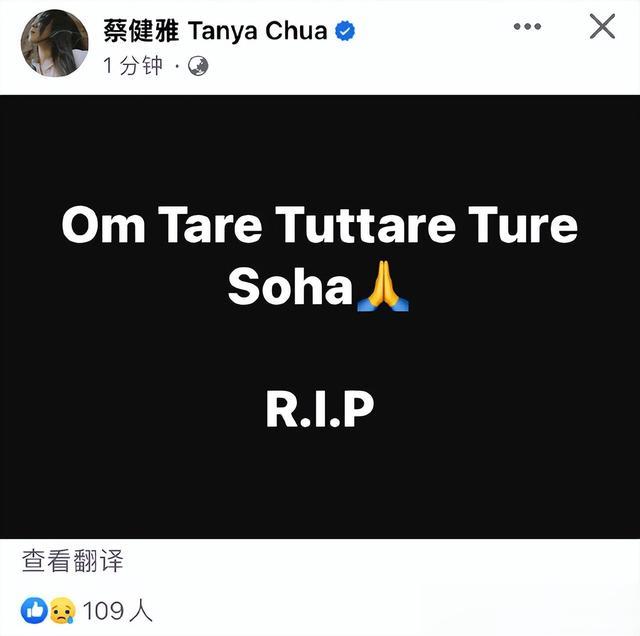Image resolution: width=640 pixels, height=636 pixels.
Task: Open the three-dot post options menu
Action: (x=527, y=27)
